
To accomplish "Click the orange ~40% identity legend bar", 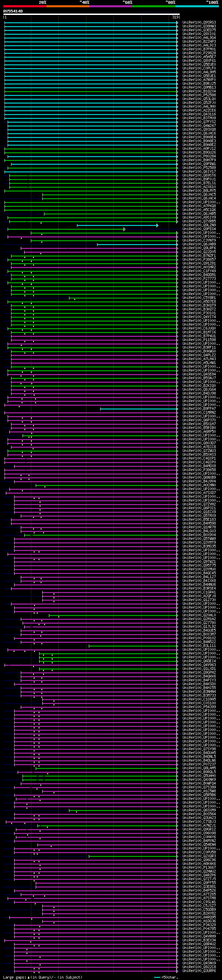I will 68,6.
